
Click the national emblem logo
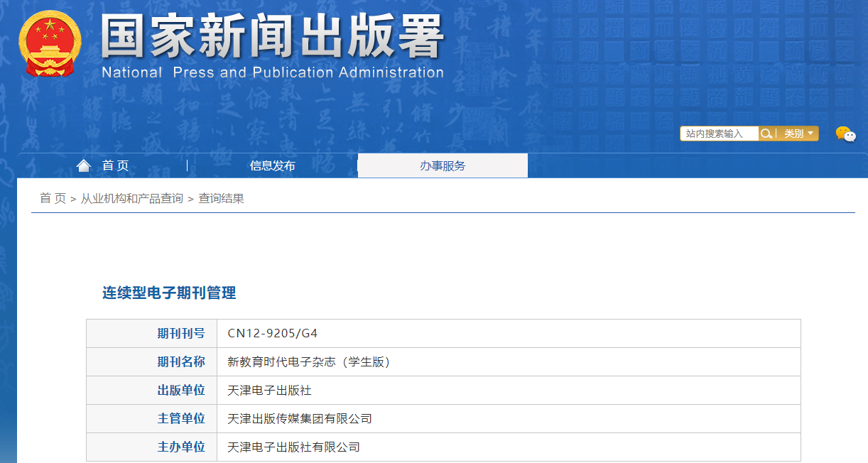tap(50, 44)
